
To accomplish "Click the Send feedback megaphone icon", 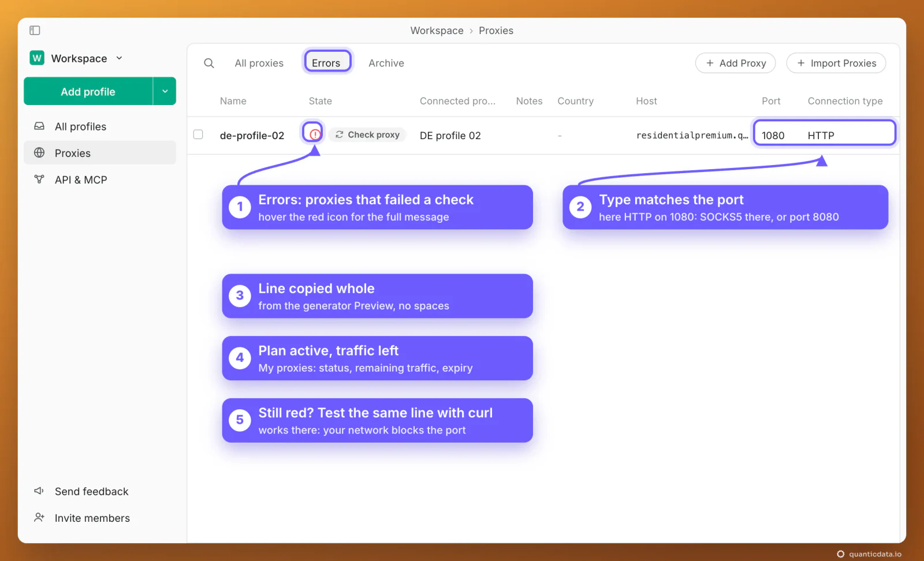I will (39, 491).
